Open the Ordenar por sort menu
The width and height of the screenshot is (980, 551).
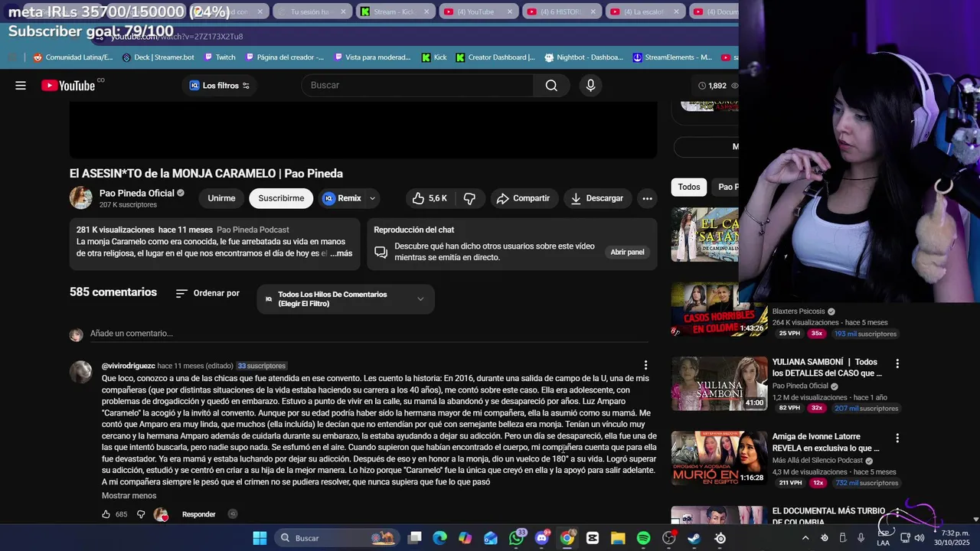pyautogui.click(x=207, y=293)
